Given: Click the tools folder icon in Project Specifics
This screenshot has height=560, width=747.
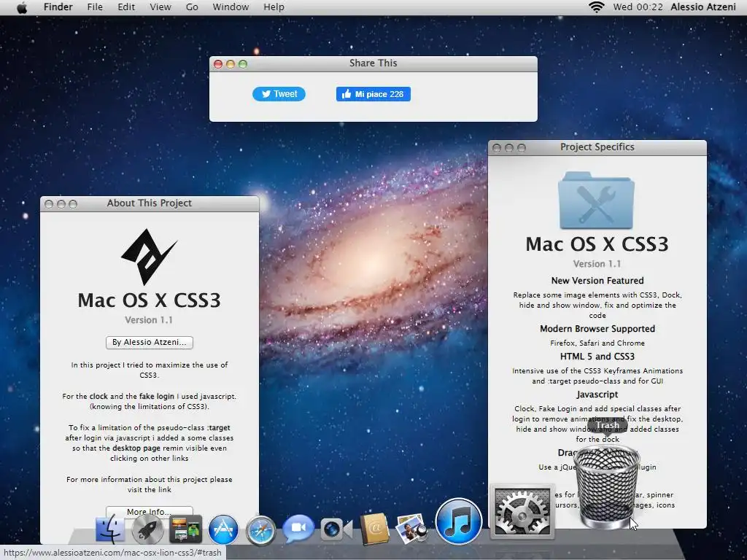Looking at the screenshot, I should click(x=597, y=201).
